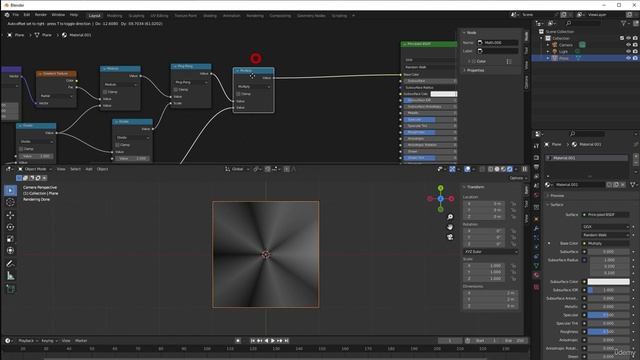Open the XYZ Euler rotation mode dropdown
Image resolution: width=640 pixels, height=360 pixels.
pos(491,252)
